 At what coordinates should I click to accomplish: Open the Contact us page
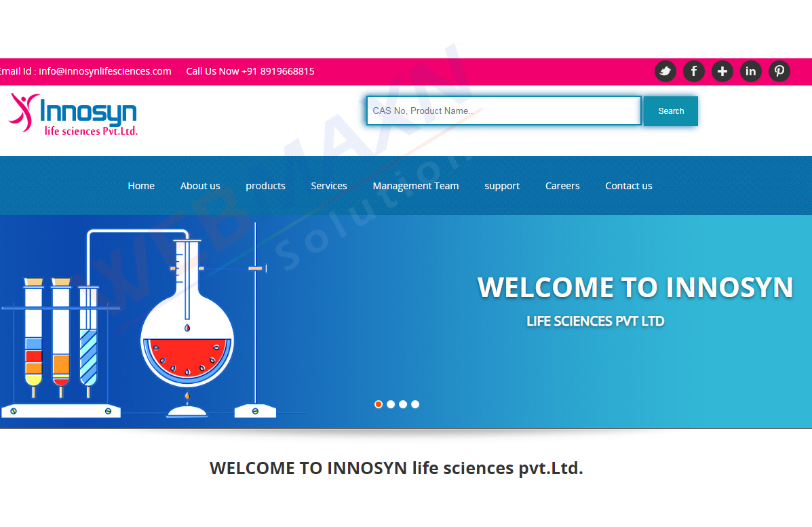coord(629,186)
